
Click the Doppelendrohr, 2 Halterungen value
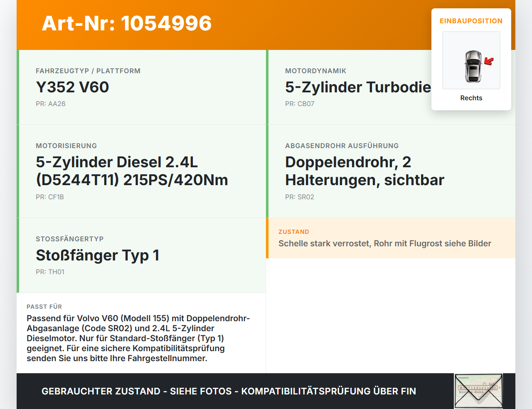[x=365, y=171]
